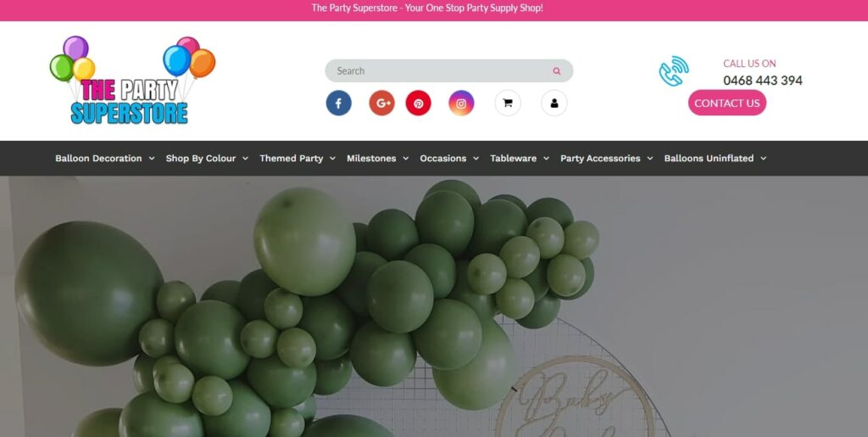Expand the Shop By Colour dropdown

tap(207, 159)
